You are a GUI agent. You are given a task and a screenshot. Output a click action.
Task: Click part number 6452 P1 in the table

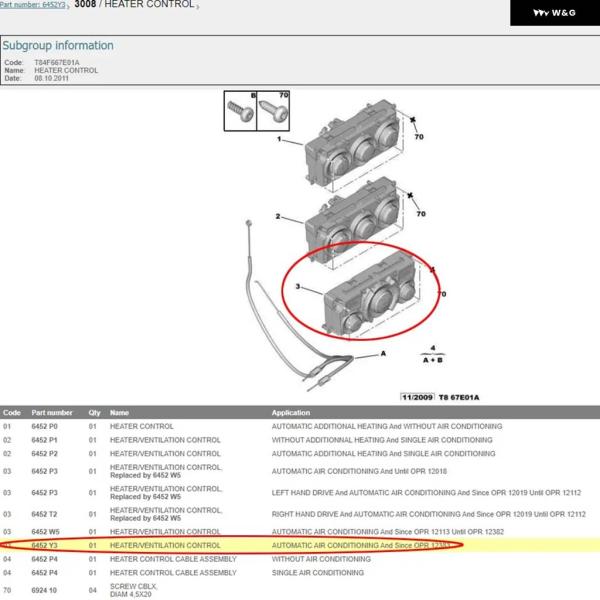[45, 440]
